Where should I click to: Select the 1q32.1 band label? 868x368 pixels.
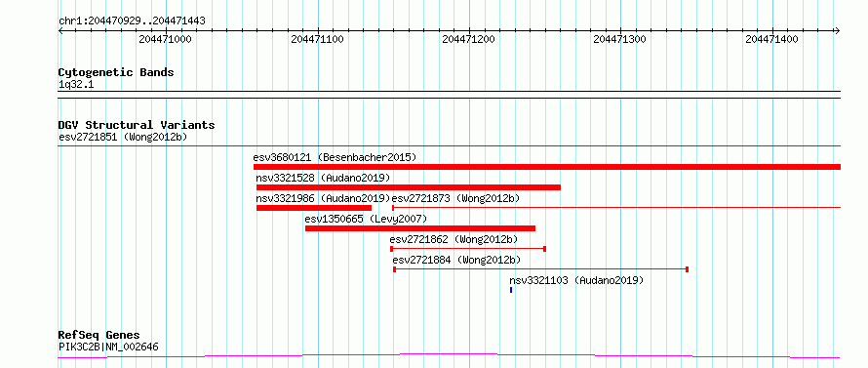(75, 85)
